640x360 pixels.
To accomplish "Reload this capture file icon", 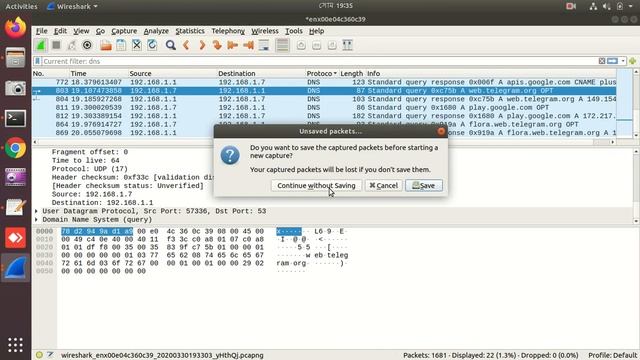I will [152, 45].
